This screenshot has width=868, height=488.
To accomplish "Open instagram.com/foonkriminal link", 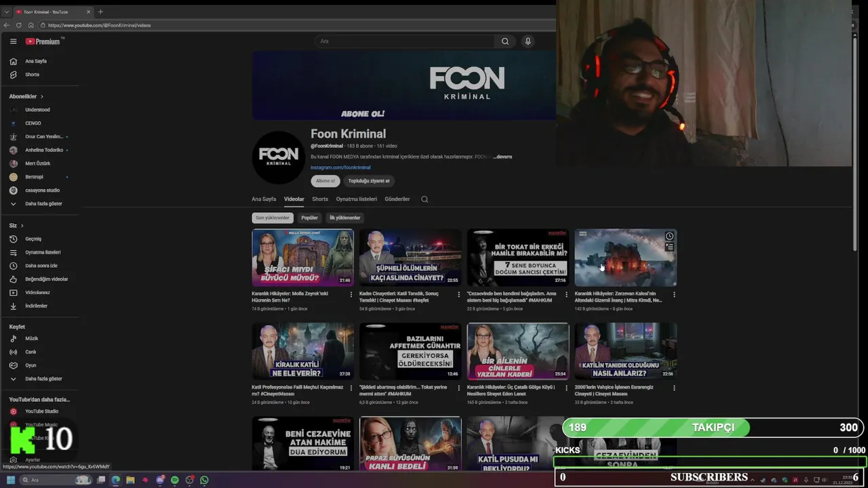I will click(340, 167).
